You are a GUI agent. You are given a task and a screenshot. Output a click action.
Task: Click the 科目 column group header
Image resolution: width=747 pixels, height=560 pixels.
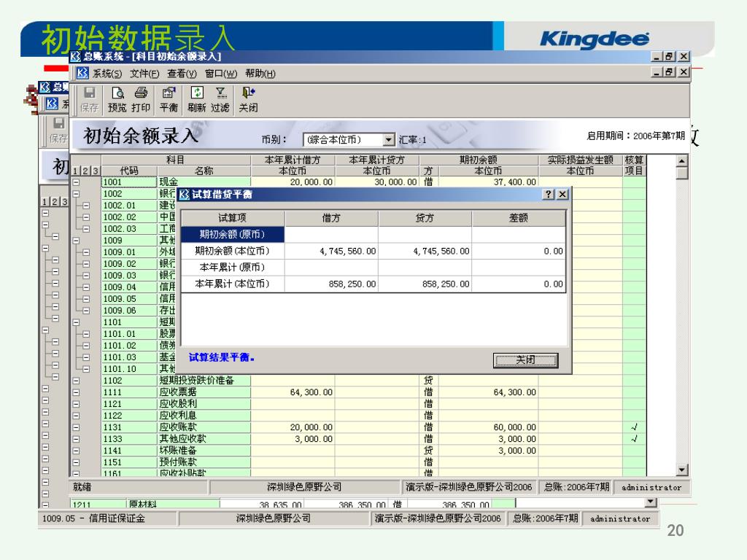pyautogui.click(x=176, y=160)
